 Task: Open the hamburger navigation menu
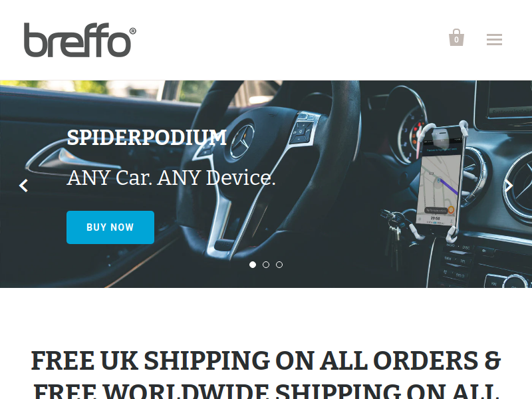point(494,39)
